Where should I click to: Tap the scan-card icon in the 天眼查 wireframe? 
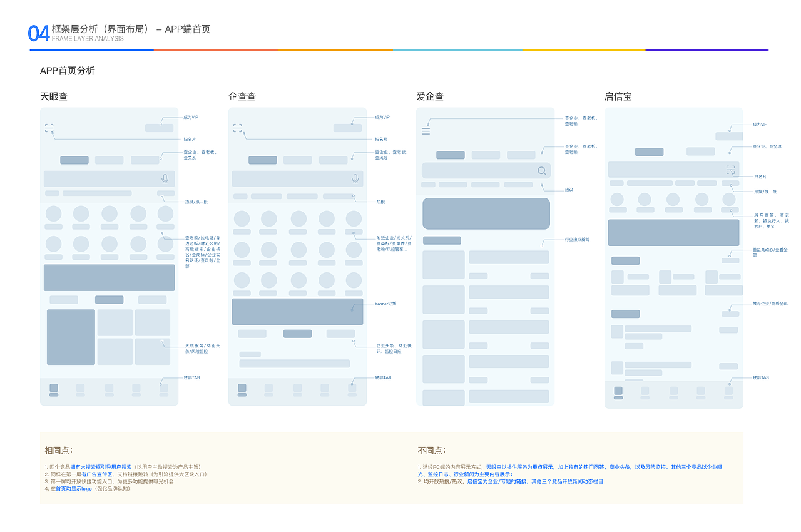[49, 128]
